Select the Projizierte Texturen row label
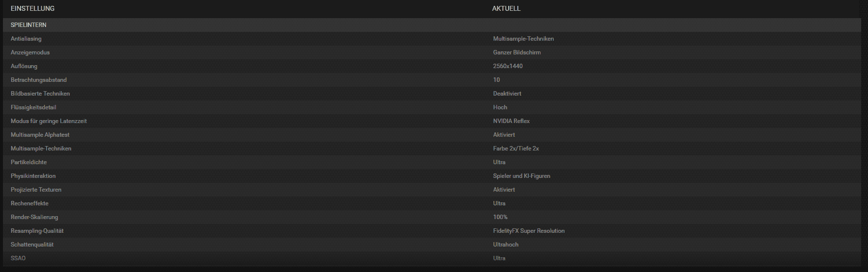868x272 pixels. (36, 190)
